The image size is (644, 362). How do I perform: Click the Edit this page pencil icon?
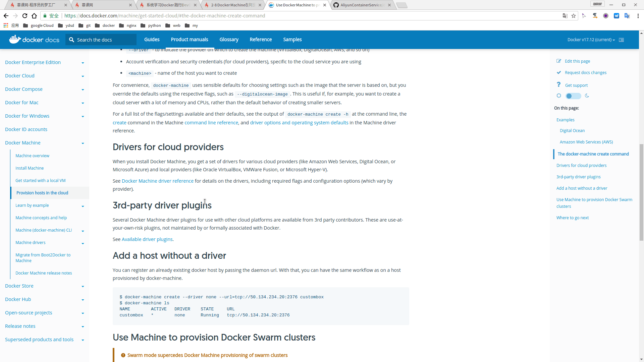coord(559,61)
